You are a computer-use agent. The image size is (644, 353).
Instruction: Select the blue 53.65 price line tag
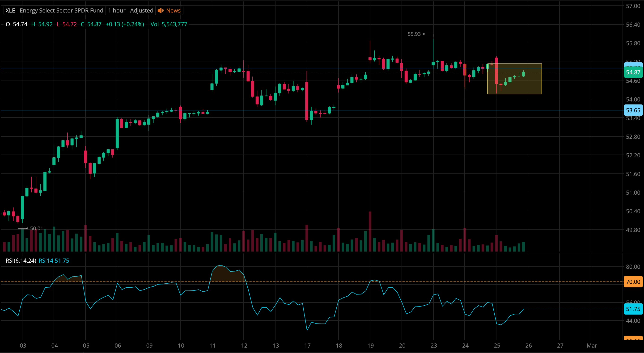[633, 110]
